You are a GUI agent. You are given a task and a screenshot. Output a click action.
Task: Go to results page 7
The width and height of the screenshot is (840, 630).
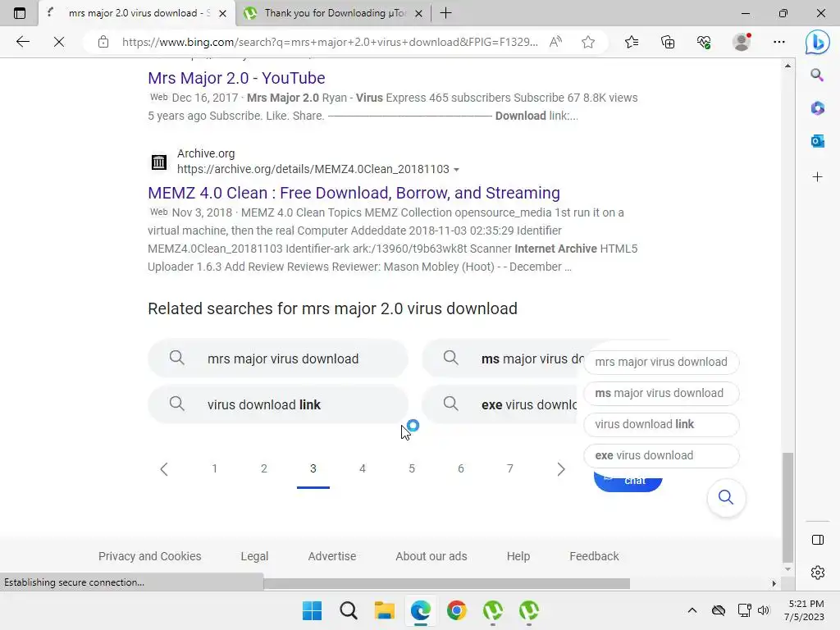[x=510, y=469]
